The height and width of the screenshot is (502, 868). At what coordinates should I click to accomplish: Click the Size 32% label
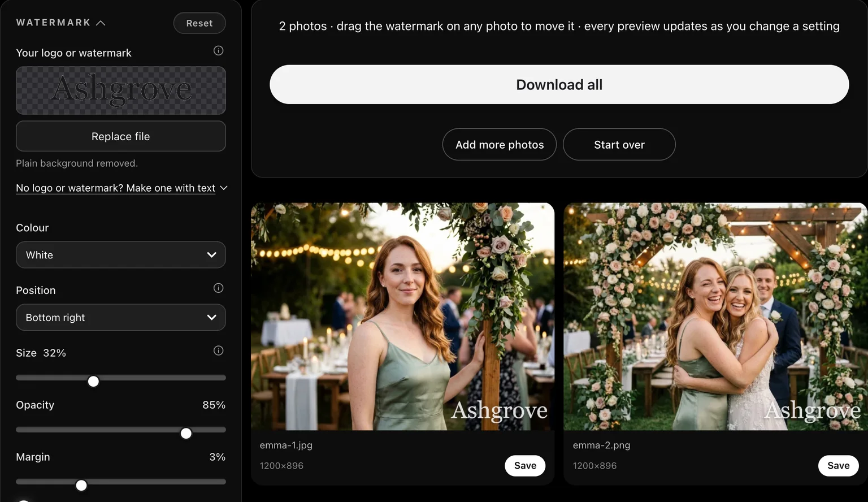point(41,353)
